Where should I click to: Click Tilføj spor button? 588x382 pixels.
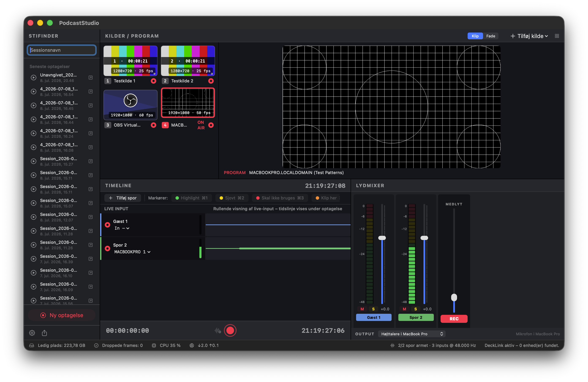(123, 198)
